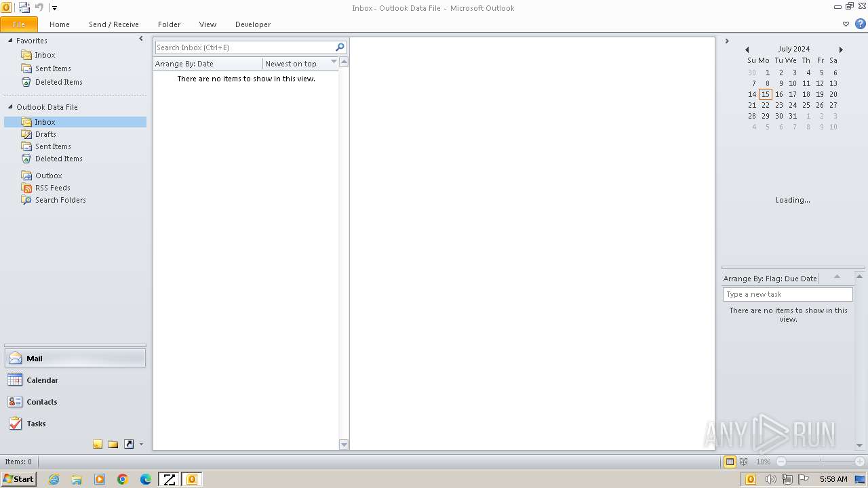
Task: Open the File tab
Action: point(19,24)
